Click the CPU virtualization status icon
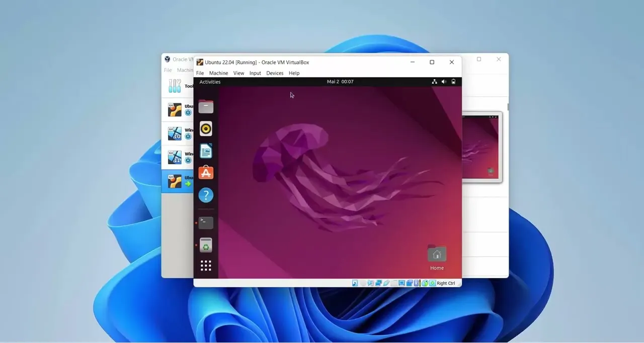Viewport: 644px width, 343px height. pos(416,283)
